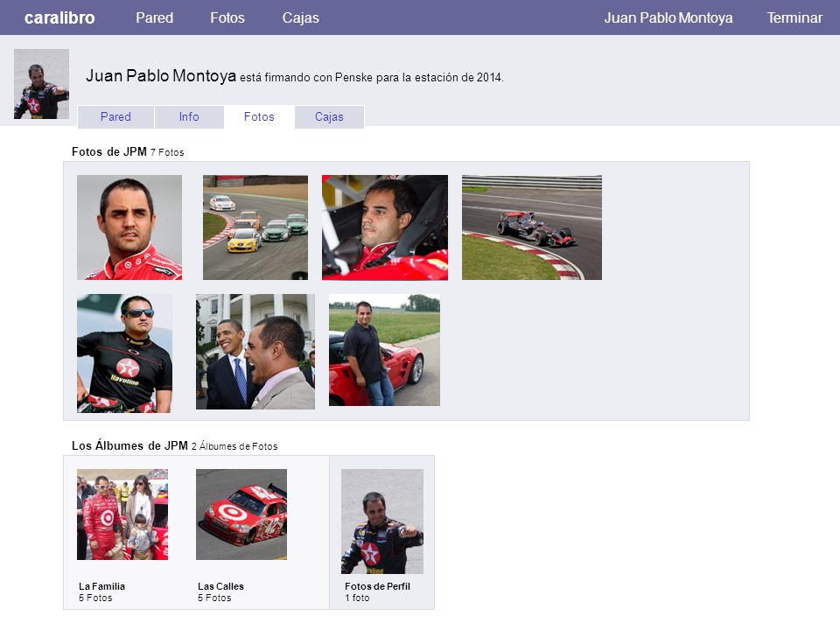The image size is (840, 630).
Task: Switch to the Pared profile tab
Action: 115,116
